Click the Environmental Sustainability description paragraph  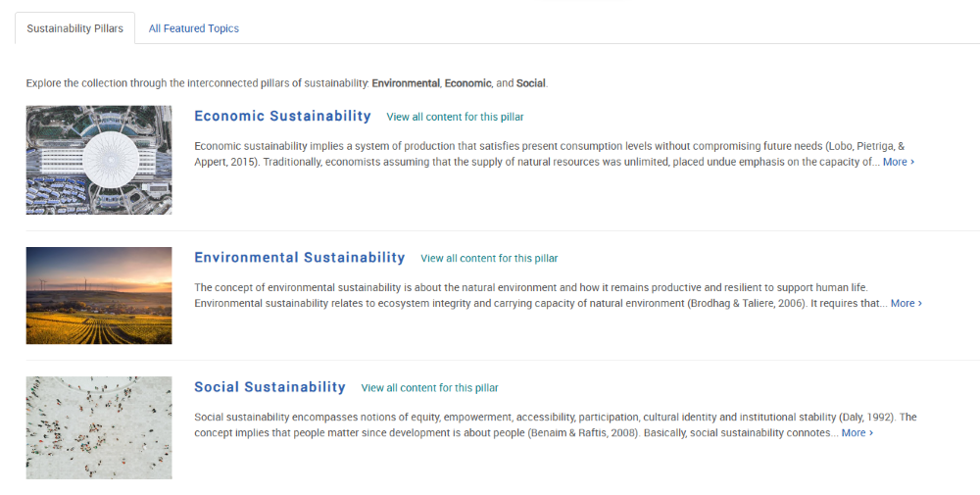559,295
